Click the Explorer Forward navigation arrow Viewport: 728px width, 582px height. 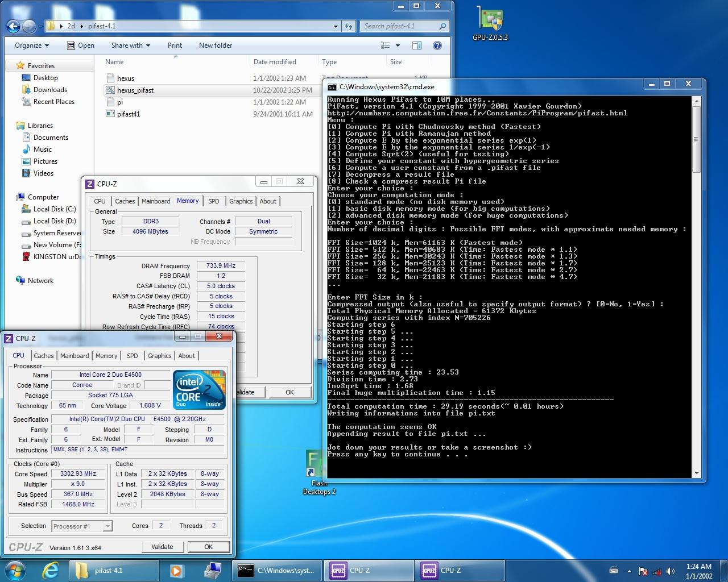pyautogui.click(x=29, y=26)
